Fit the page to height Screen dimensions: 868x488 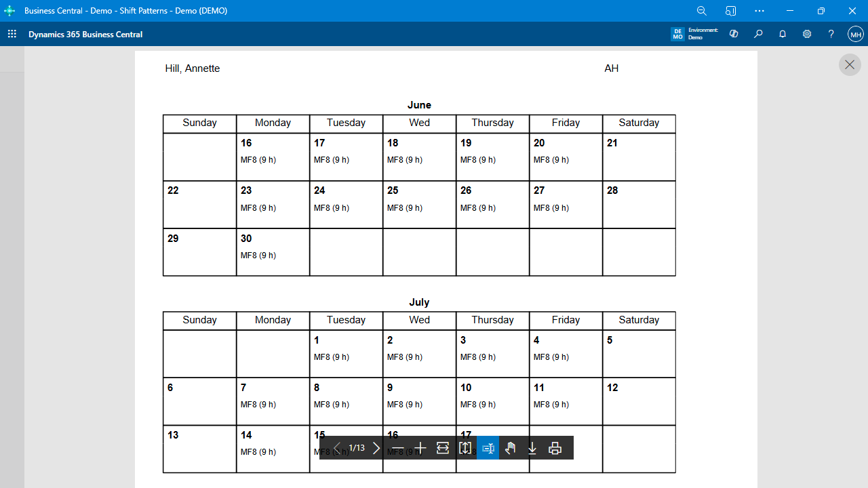coord(465,448)
